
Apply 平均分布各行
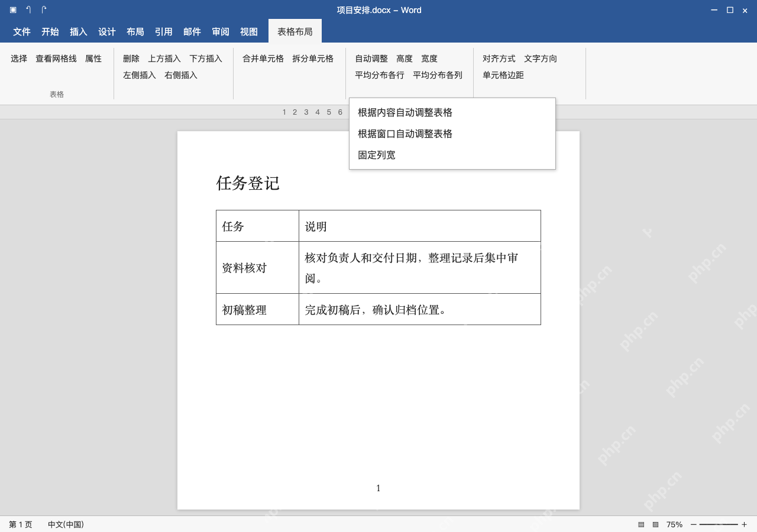point(380,75)
